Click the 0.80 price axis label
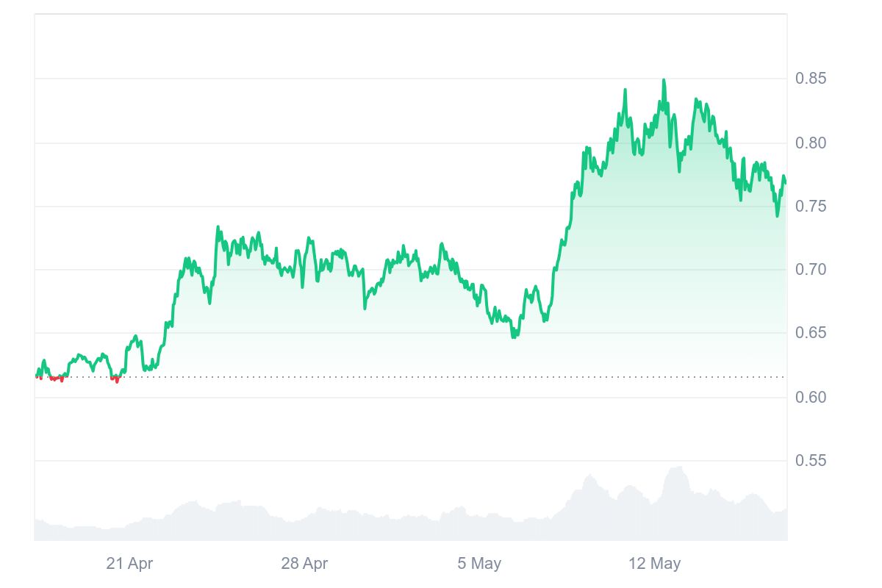The width and height of the screenshot is (882, 588). pyautogui.click(x=811, y=143)
